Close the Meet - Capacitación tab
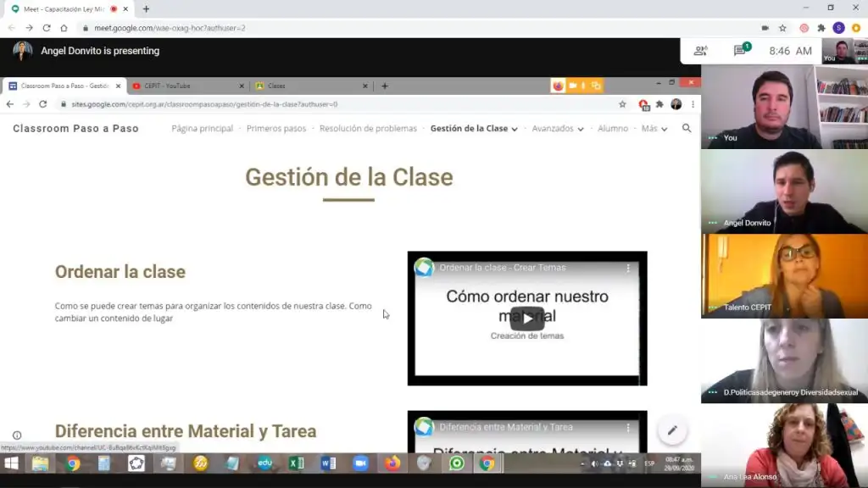868x488 pixels. pos(125,8)
